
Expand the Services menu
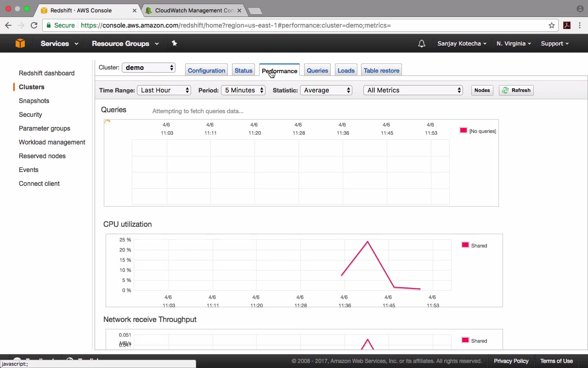pos(59,44)
